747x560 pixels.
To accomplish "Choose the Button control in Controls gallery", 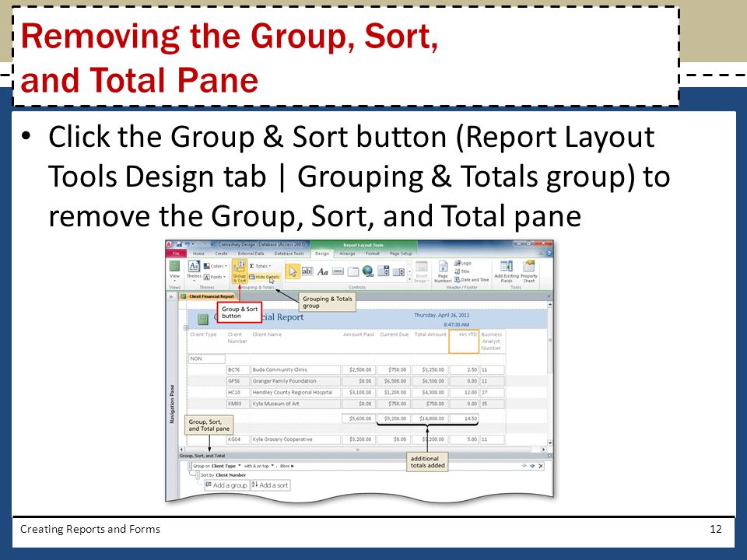I will click(x=338, y=271).
